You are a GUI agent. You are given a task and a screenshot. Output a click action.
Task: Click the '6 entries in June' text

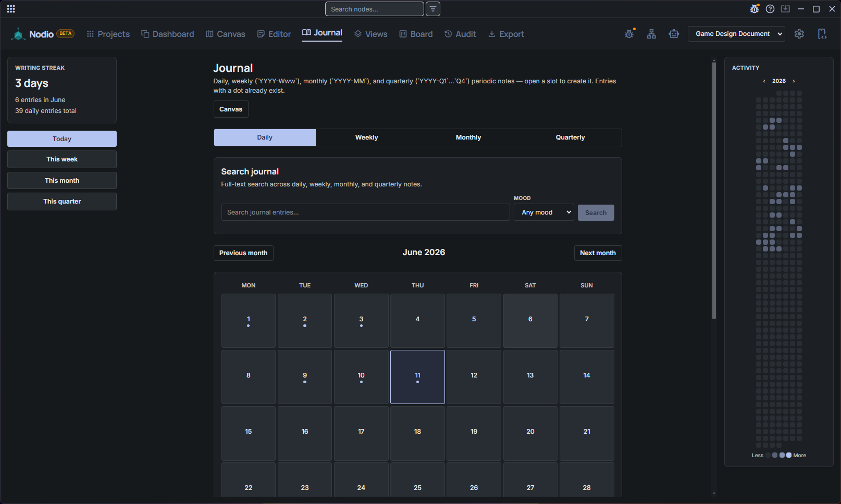pos(40,100)
